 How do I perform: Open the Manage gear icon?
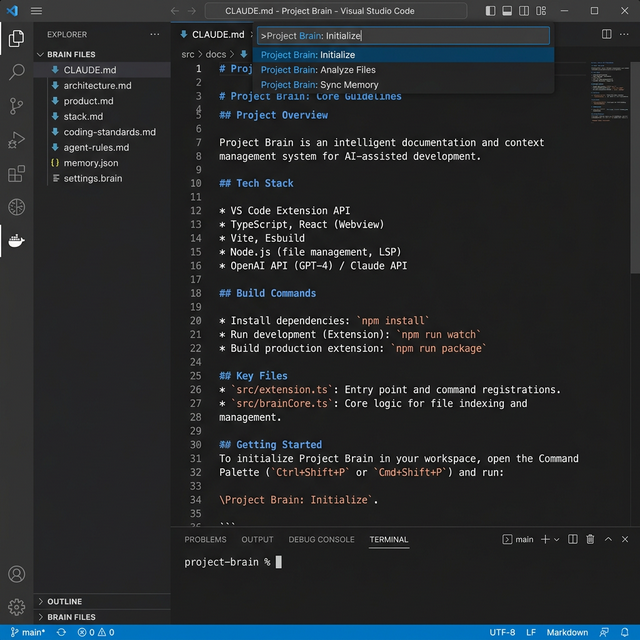click(16, 607)
